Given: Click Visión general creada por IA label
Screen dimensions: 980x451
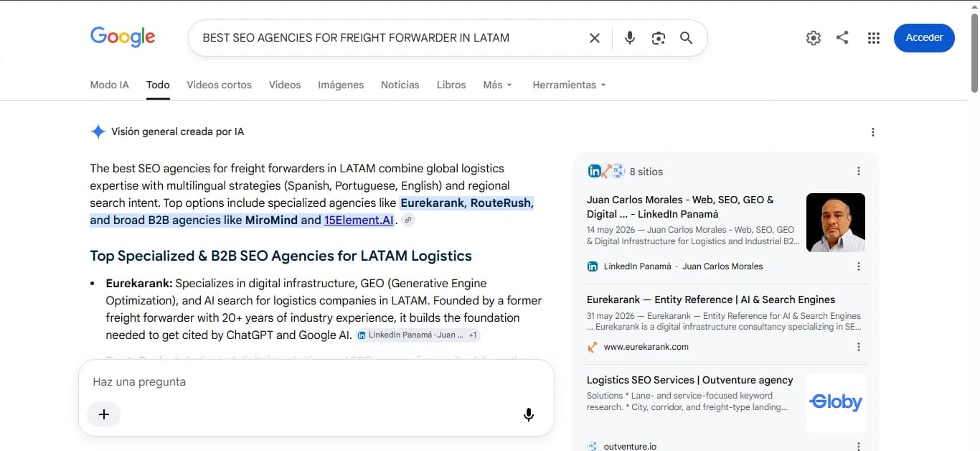Looking at the screenshot, I should pos(177,131).
